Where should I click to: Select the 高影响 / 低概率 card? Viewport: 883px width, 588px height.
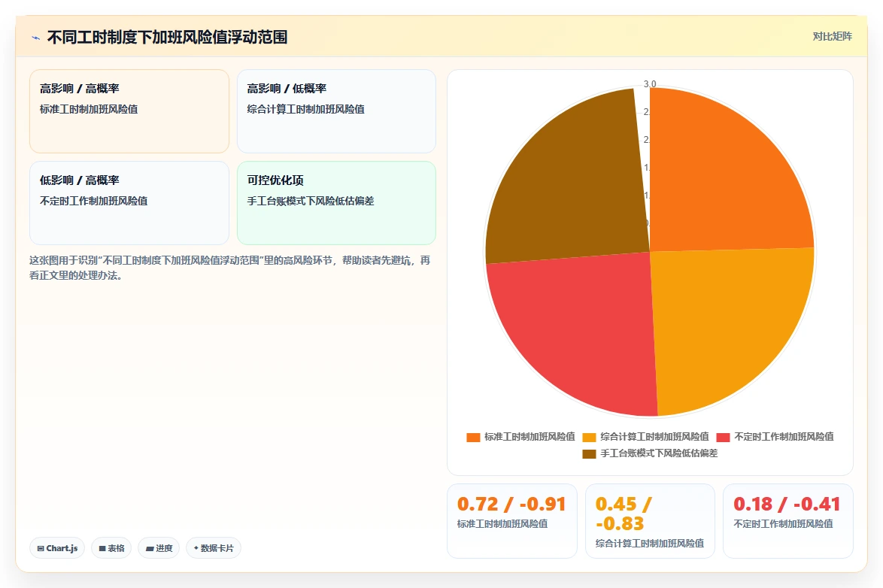336,111
